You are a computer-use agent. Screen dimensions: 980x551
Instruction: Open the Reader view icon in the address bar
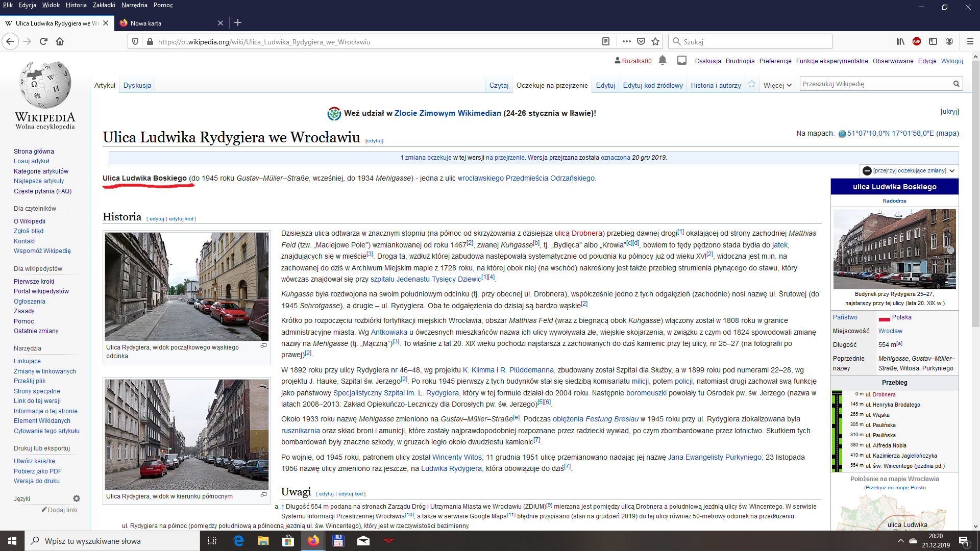[x=606, y=41]
